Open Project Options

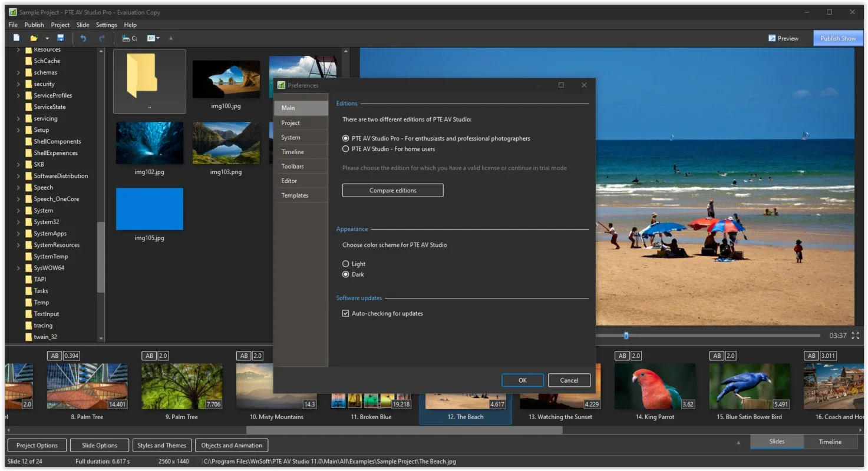tap(37, 446)
